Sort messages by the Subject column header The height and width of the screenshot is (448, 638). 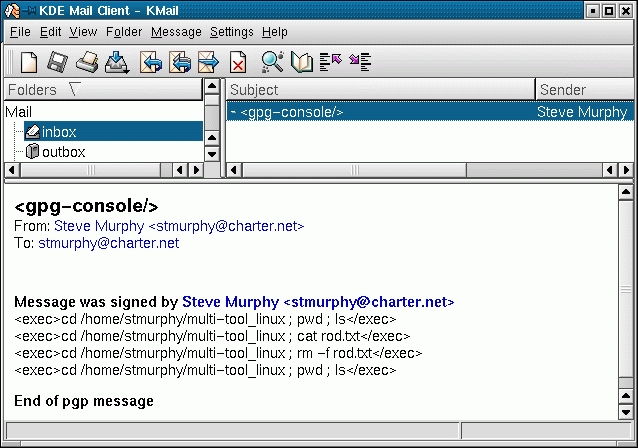(x=380, y=90)
